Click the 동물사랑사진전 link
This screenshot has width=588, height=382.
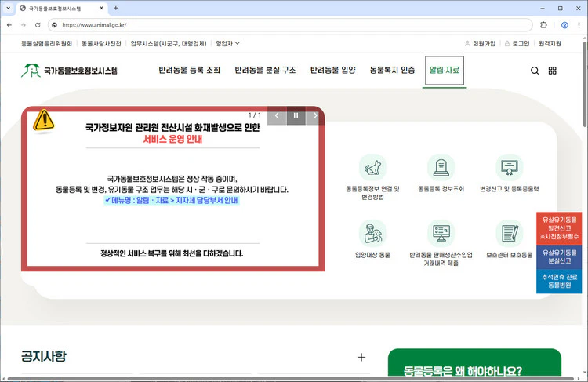point(101,43)
